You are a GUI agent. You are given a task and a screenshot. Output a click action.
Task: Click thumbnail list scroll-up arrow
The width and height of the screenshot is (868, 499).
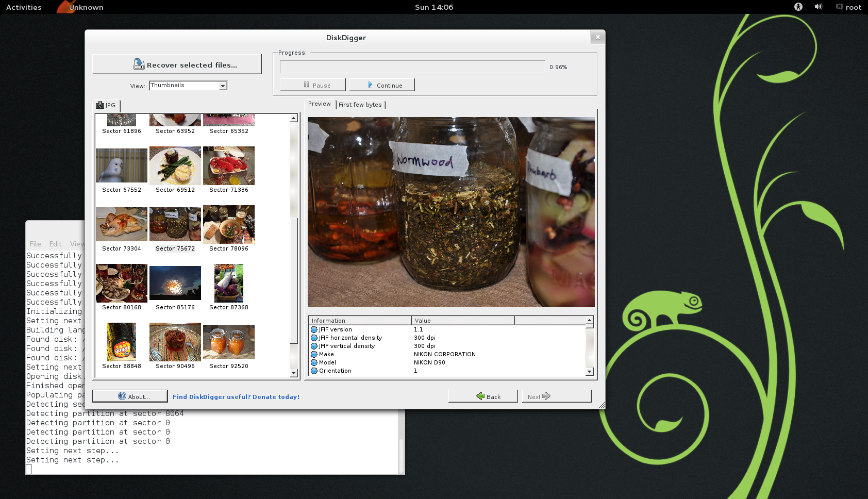click(x=294, y=118)
